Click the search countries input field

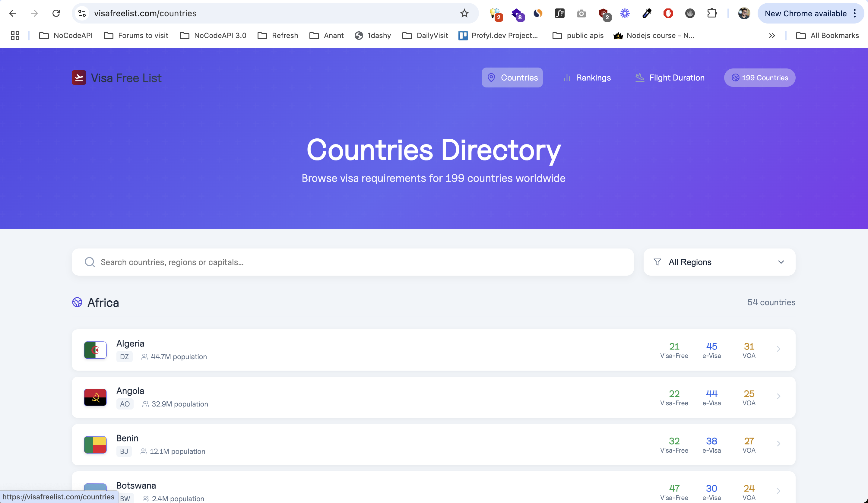click(x=352, y=262)
